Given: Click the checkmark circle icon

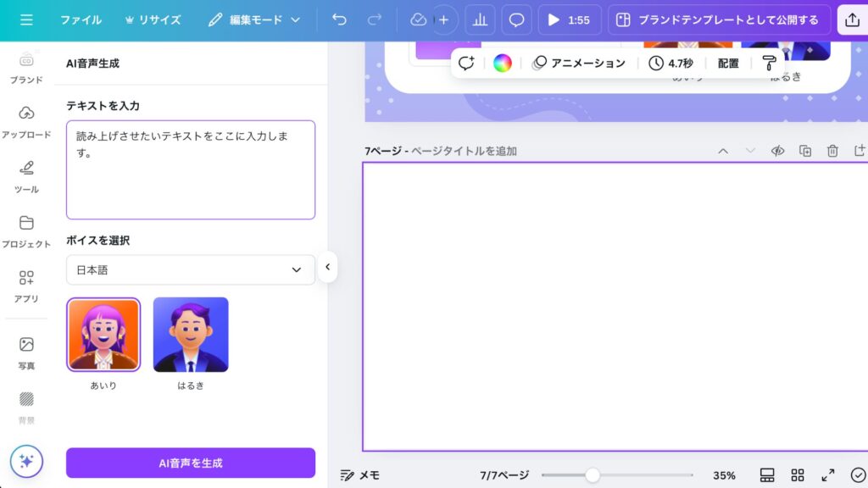Looking at the screenshot, I should (858, 474).
